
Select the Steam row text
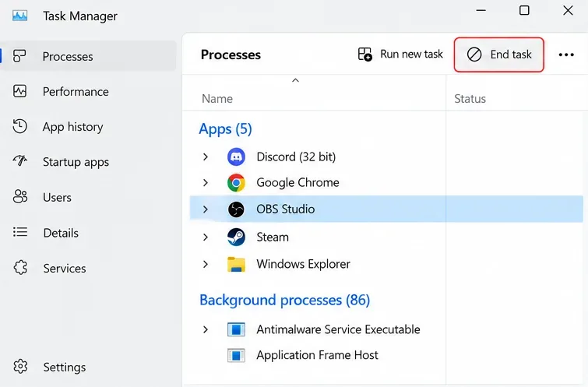click(x=273, y=237)
